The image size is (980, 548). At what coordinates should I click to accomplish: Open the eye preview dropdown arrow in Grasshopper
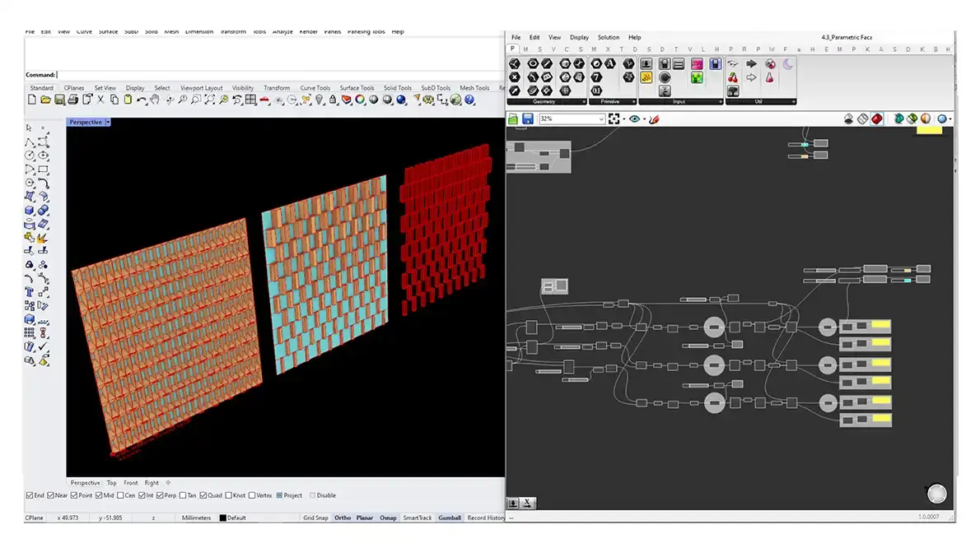[x=644, y=119]
